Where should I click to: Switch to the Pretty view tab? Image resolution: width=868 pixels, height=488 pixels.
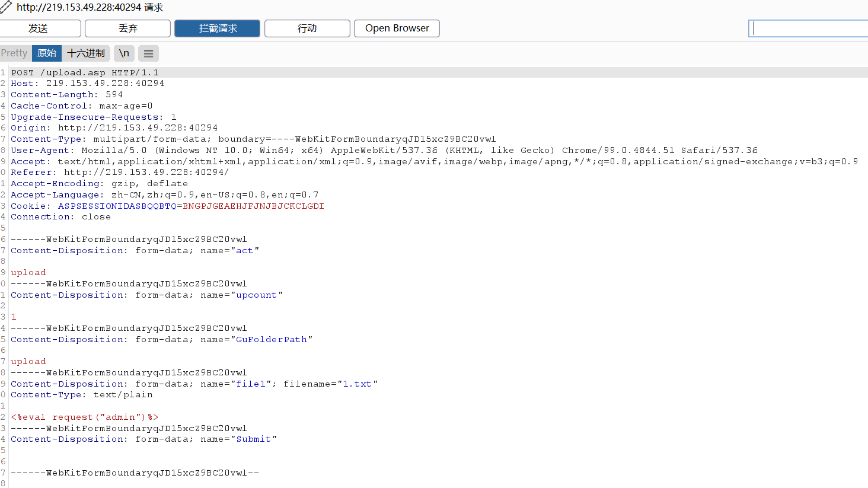point(15,53)
